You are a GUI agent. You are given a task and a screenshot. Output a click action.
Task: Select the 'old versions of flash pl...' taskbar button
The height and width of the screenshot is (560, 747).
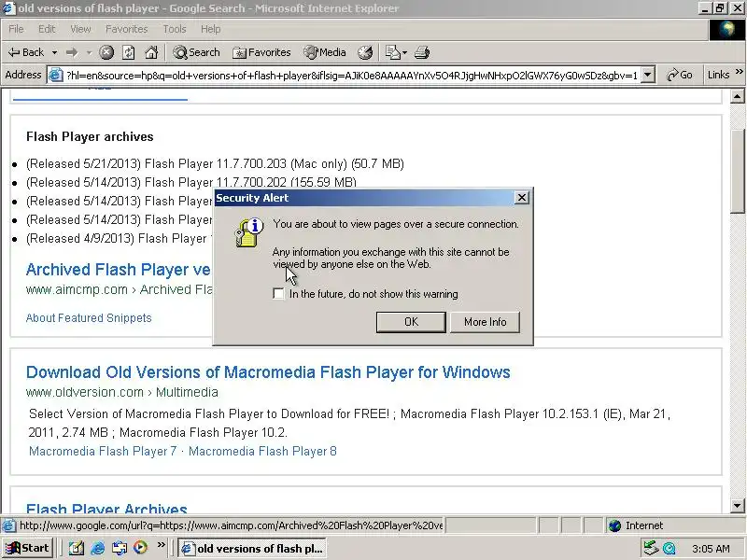click(x=253, y=549)
